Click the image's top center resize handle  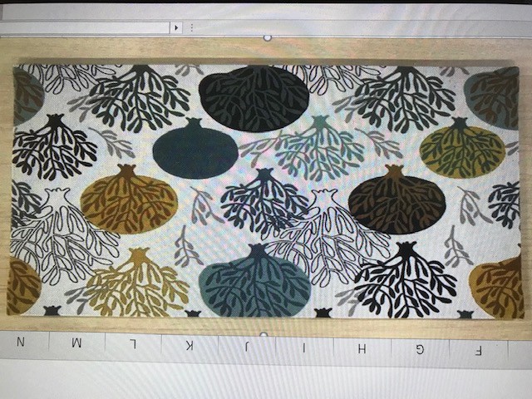pos(267,37)
